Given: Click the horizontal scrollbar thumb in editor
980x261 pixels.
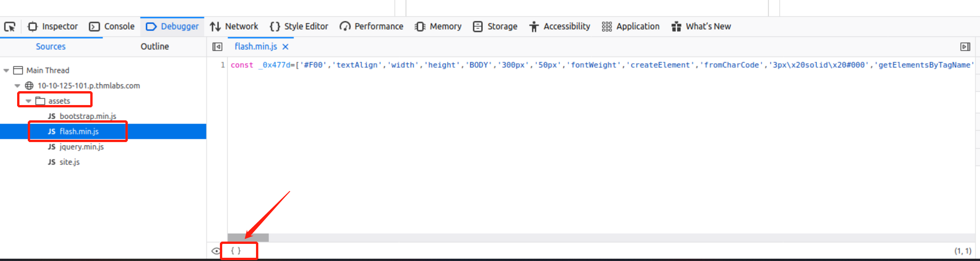Looking at the screenshot, I should click(248, 237).
